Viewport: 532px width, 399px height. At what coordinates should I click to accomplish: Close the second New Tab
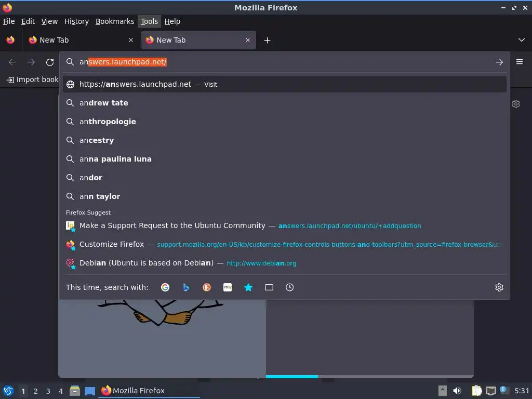click(248, 40)
